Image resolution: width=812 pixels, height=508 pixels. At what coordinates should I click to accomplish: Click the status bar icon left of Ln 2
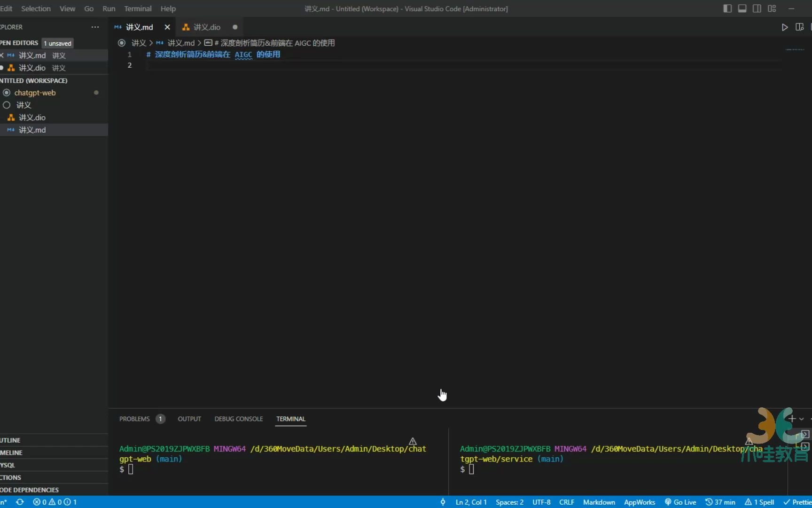coord(443,502)
